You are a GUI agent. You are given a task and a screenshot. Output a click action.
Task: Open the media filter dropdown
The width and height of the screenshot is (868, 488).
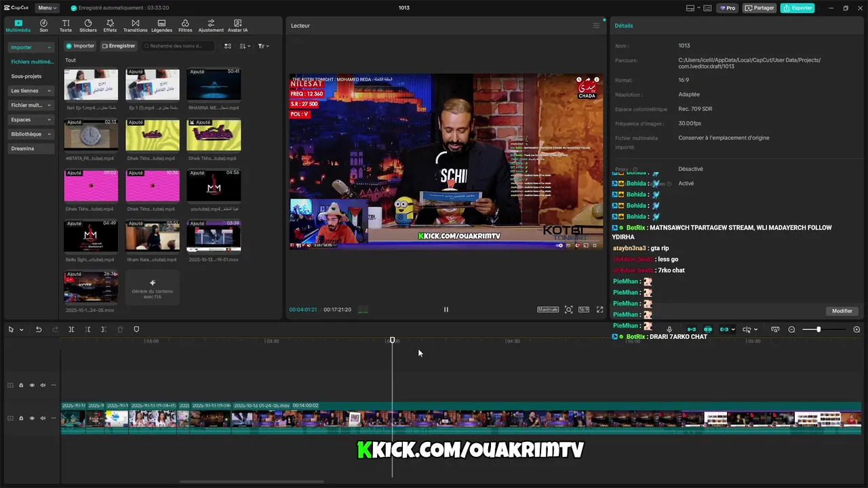[263, 46]
